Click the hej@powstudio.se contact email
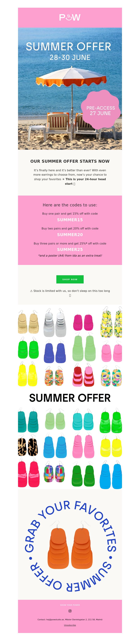This screenshot has height=644, width=140. (x=55, y=620)
